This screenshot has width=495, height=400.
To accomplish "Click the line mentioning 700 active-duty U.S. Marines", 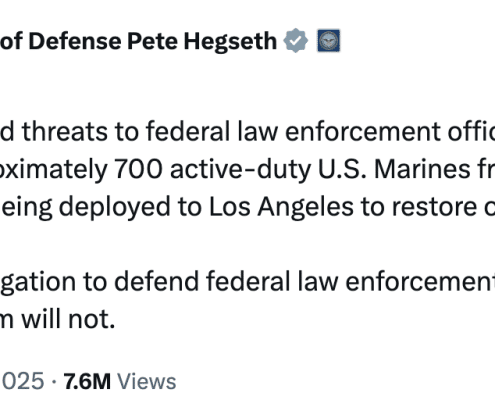I will click(247, 169).
